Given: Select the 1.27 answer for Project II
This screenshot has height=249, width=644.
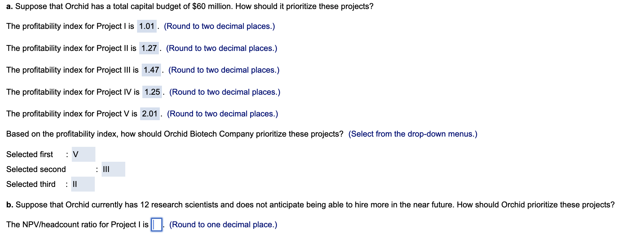Looking at the screenshot, I should click(150, 48).
